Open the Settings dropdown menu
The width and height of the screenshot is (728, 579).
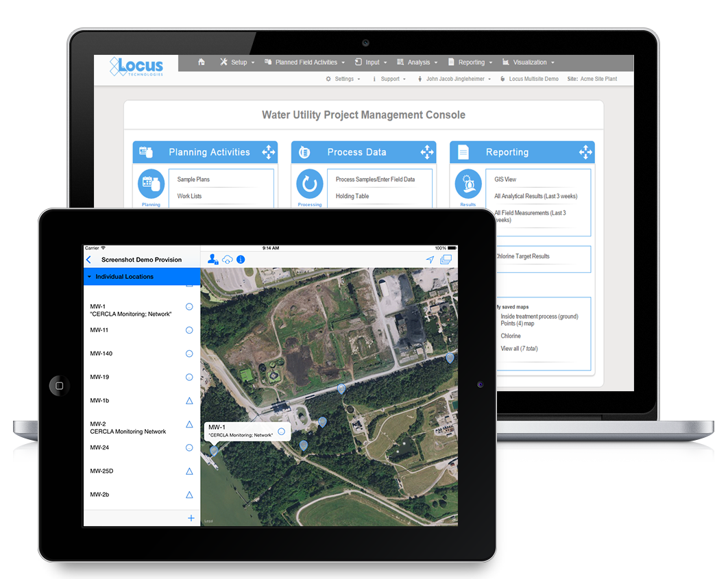pyautogui.click(x=343, y=79)
